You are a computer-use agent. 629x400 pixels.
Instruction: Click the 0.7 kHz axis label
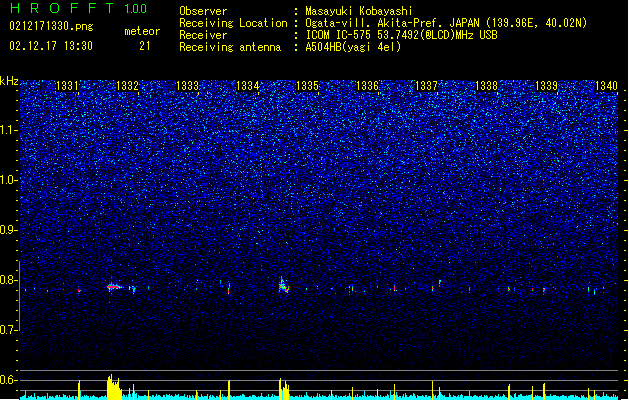[x=9, y=330]
